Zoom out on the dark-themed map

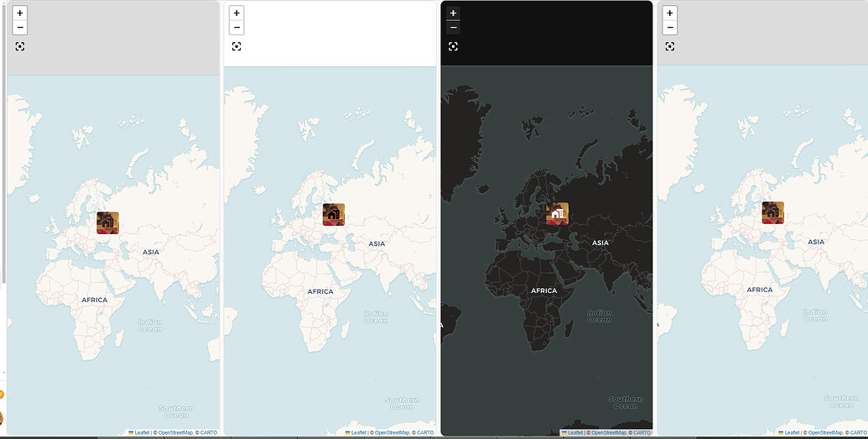click(453, 27)
